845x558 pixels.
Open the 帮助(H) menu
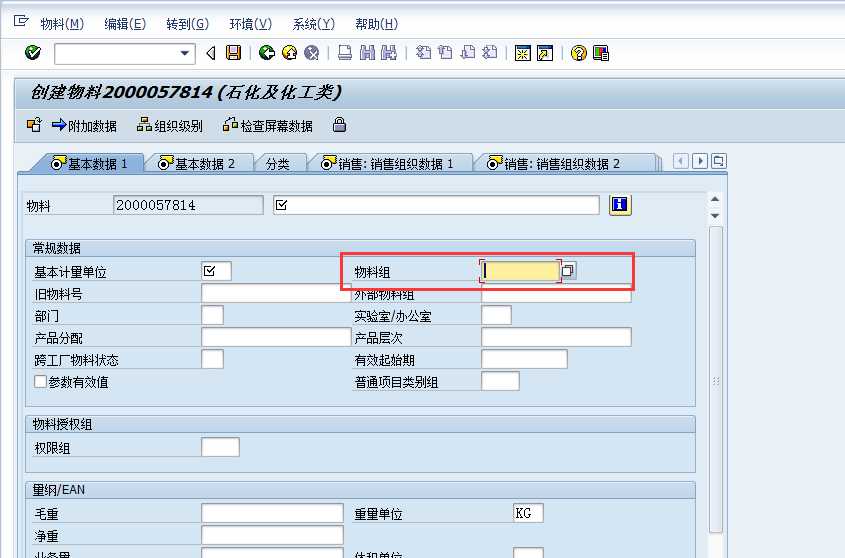376,24
